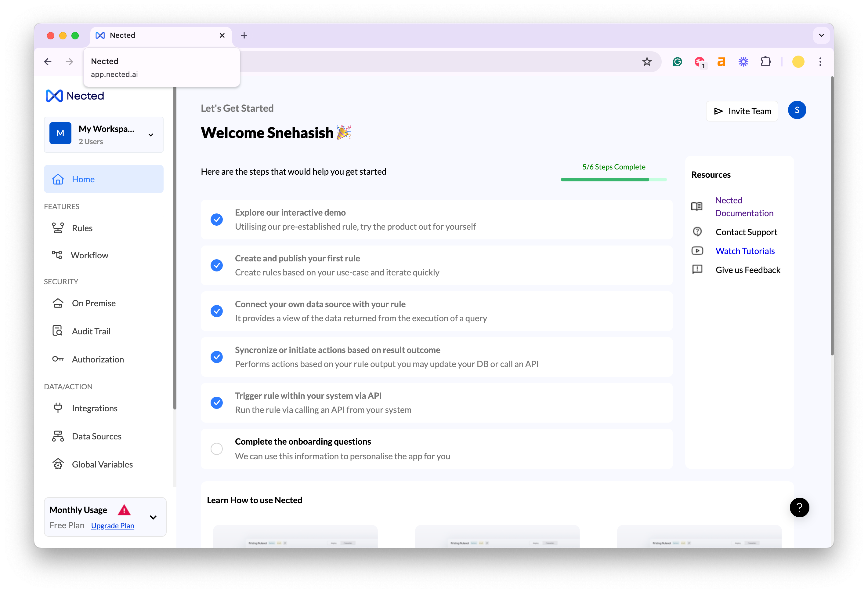Expand the Monthly Usage panel chevron
The width and height of the screenshot is (868, 593).
[x=153, y=517]
